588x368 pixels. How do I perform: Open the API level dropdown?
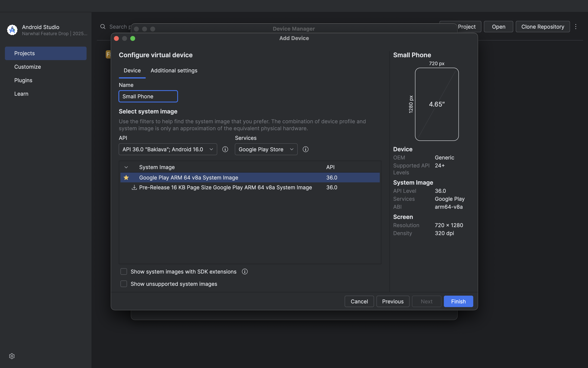pyautogui.click(x=168, y=149)
